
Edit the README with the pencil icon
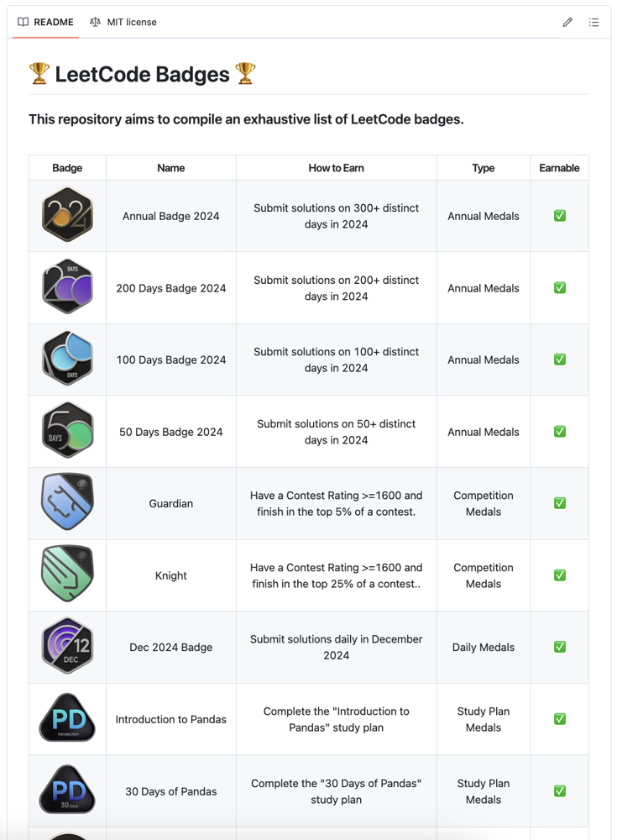point(567,23)
